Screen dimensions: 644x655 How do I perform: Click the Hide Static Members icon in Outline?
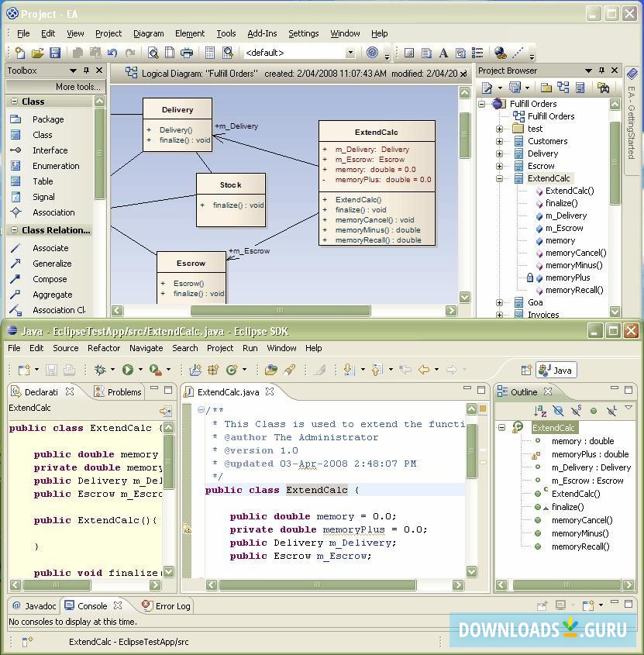(576, 411)
